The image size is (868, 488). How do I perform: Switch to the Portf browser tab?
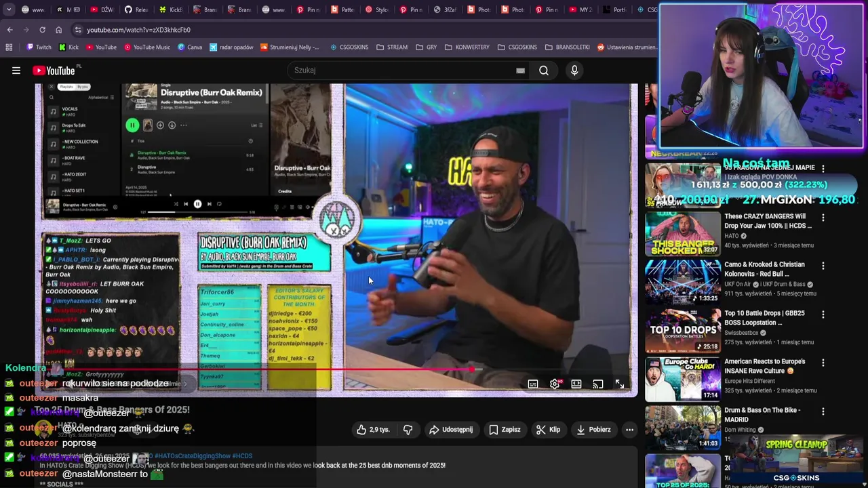pyautogui.click(x=616, y=9)
